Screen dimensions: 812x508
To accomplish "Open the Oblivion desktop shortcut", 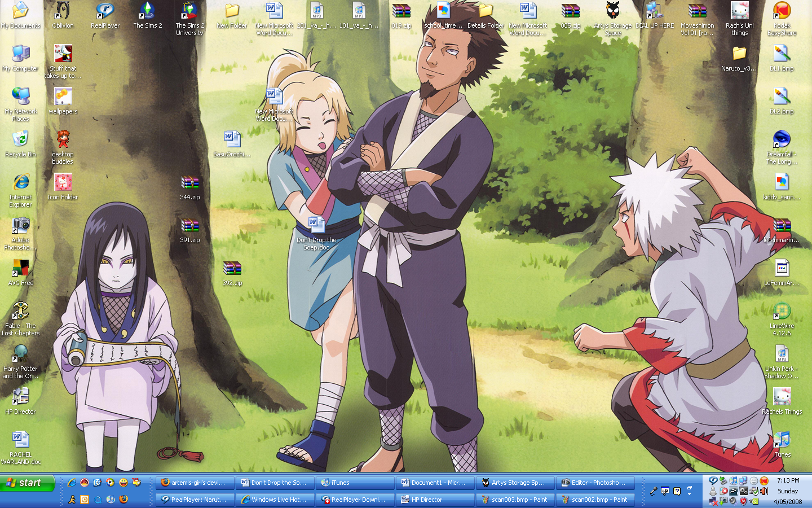I will (63, 15).
